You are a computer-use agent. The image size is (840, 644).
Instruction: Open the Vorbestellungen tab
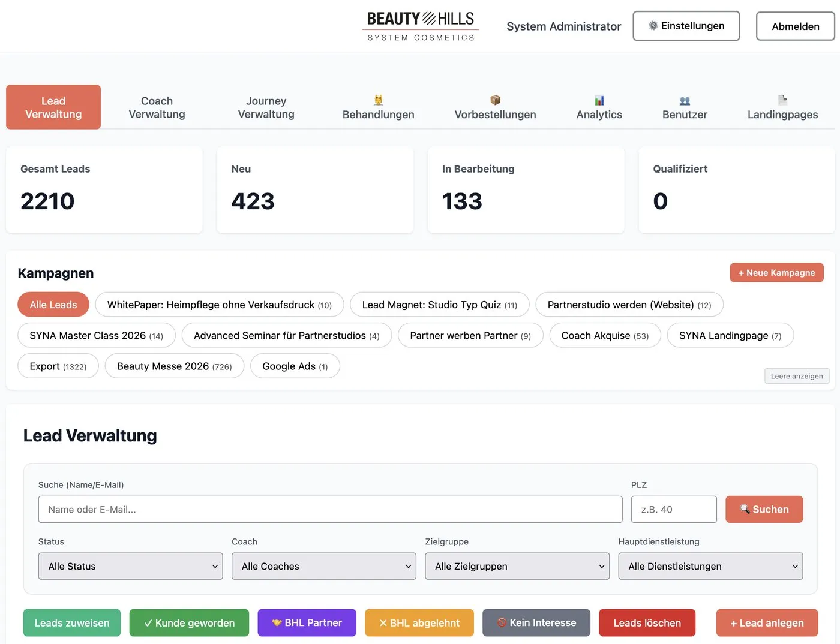(x=495, y=107)
